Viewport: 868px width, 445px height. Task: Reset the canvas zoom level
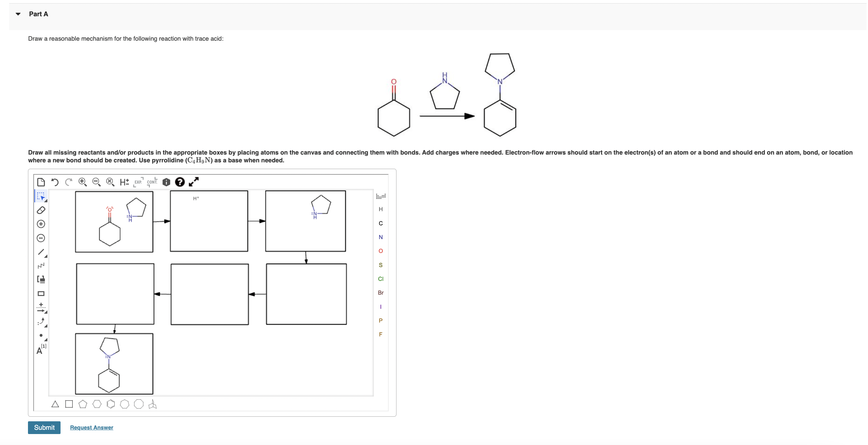110,182
